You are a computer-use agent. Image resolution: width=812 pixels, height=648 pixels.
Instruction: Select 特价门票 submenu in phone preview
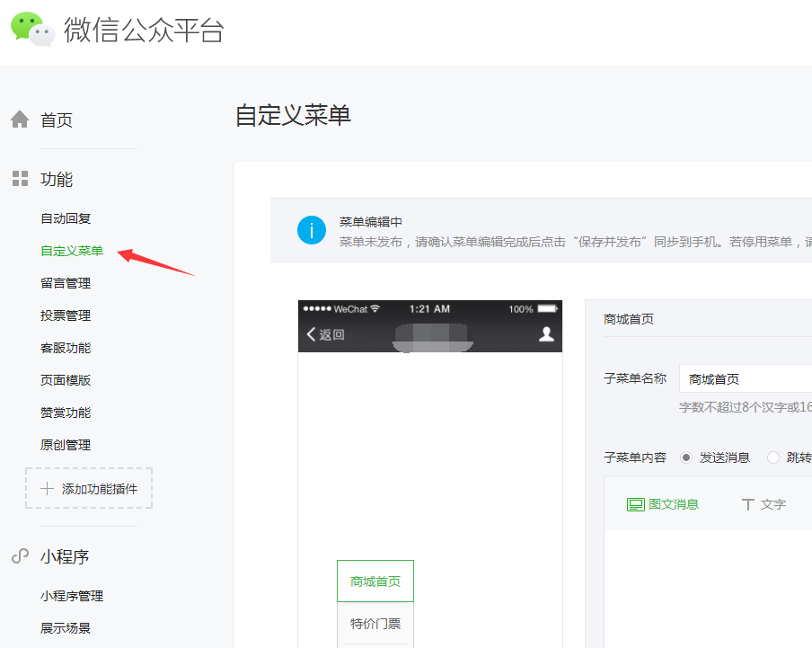[375, 624]
